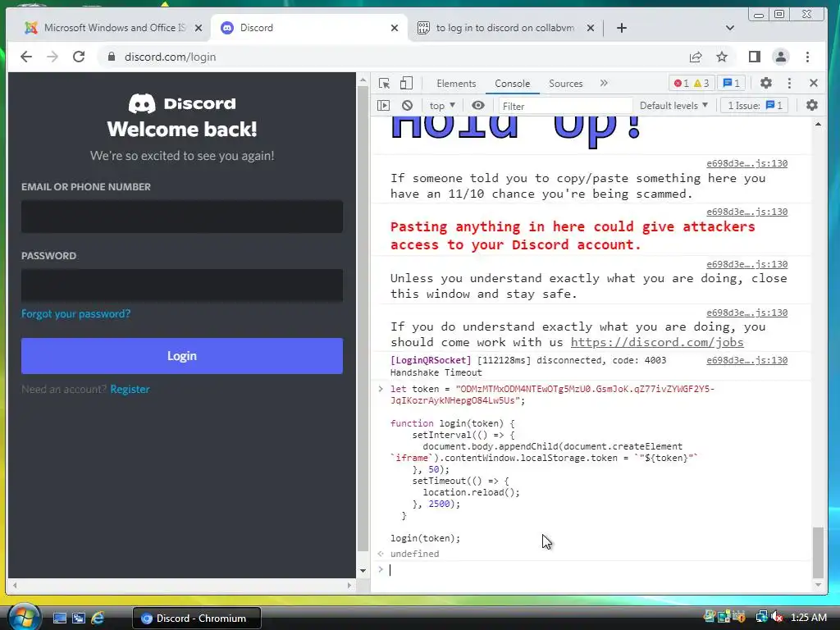Click the console vertical scrollbar thumb
This screenshot has height=630, width=840.
point(818,552)
